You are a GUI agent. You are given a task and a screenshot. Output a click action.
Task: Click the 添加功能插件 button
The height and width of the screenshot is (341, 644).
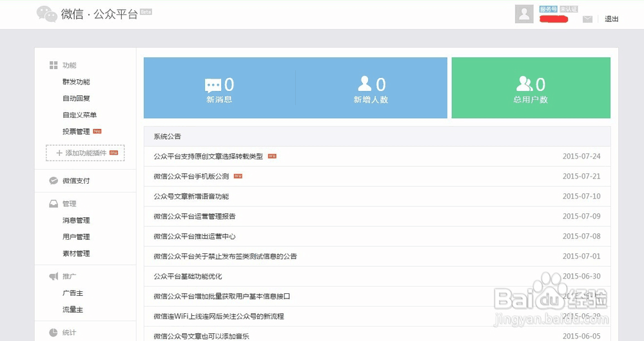[85, 153]
